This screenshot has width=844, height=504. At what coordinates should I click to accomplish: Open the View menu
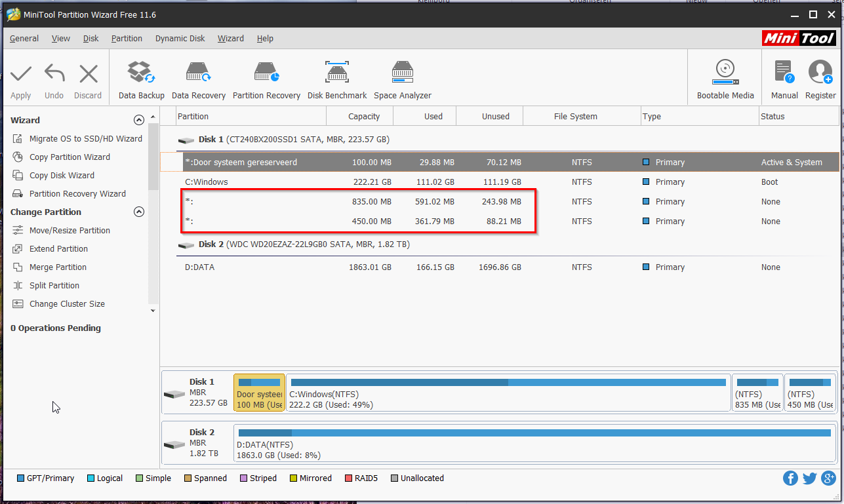(x=61, y=39)
